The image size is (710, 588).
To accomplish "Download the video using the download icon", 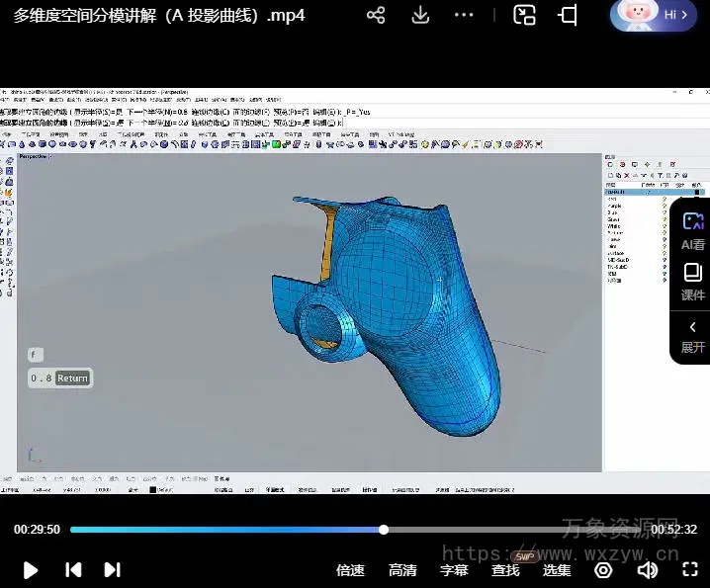I will [x=420, y=15].
